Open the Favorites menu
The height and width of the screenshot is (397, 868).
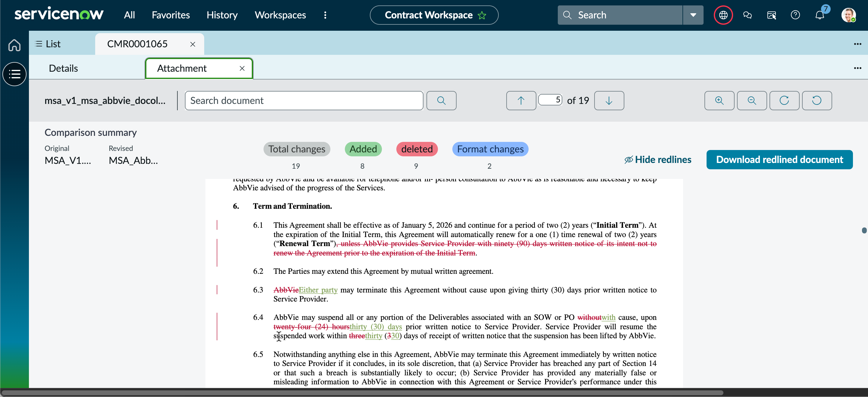[x=170, y=15]
